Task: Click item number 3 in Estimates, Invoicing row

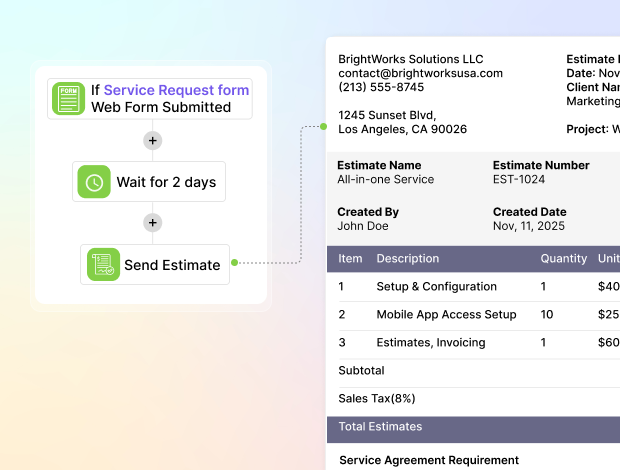Action: pyautogui.click(x=342, y=342)
